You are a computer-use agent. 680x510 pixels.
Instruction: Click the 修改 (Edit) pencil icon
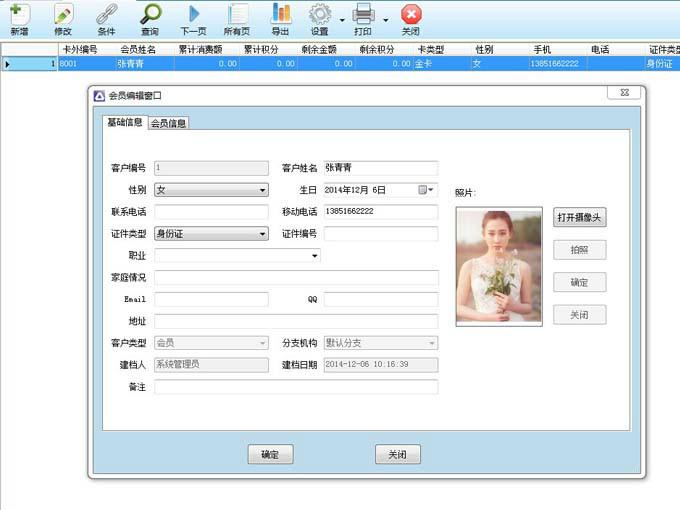point(63,20)
